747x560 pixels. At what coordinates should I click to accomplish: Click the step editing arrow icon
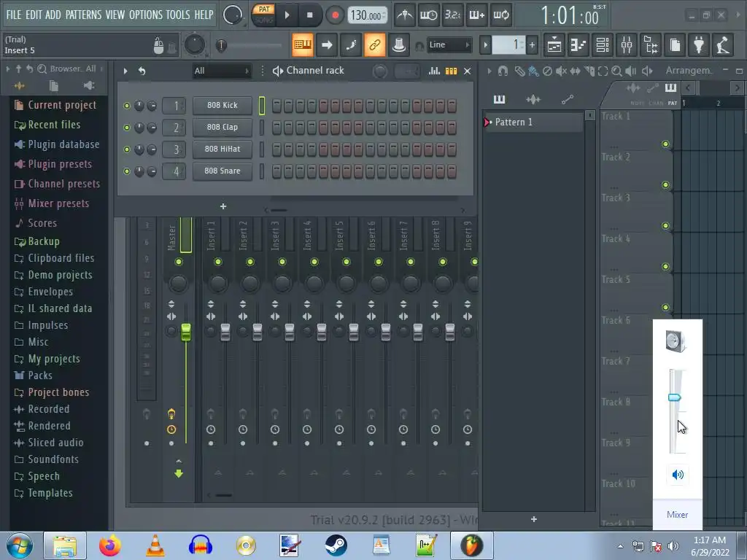click(x=327, y=44)
